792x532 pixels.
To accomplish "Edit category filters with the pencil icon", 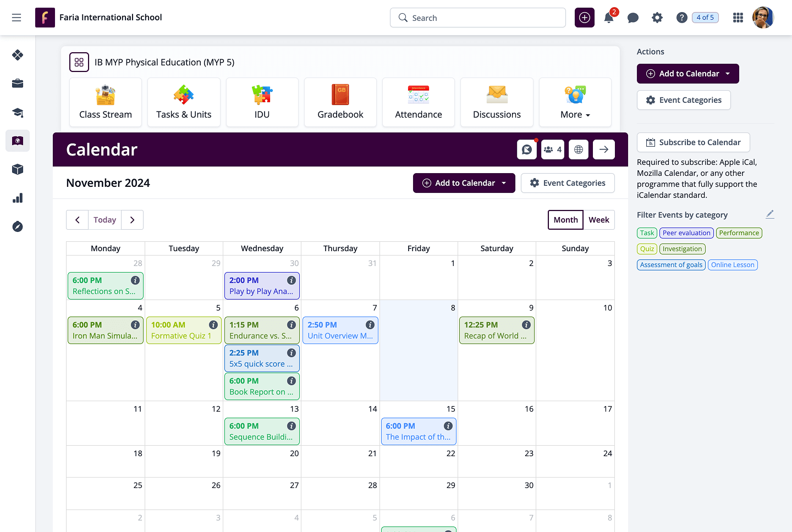I will pos(770,214).
